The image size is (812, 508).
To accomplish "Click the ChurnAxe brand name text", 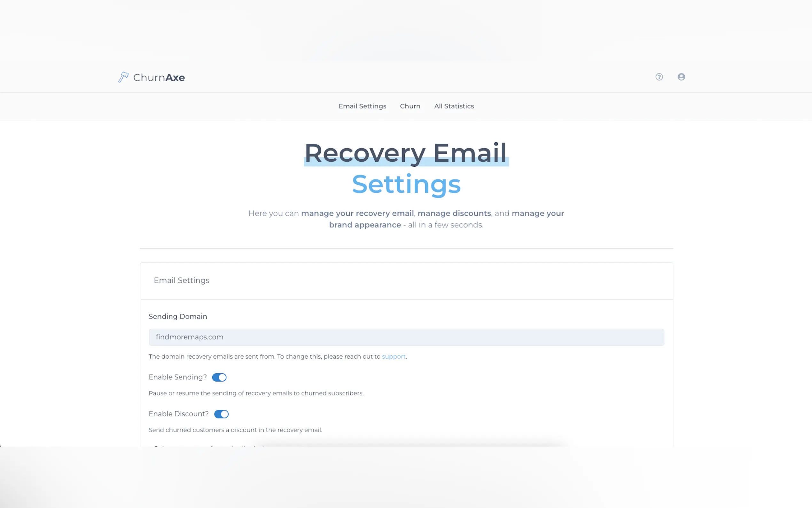I will 159,78.
